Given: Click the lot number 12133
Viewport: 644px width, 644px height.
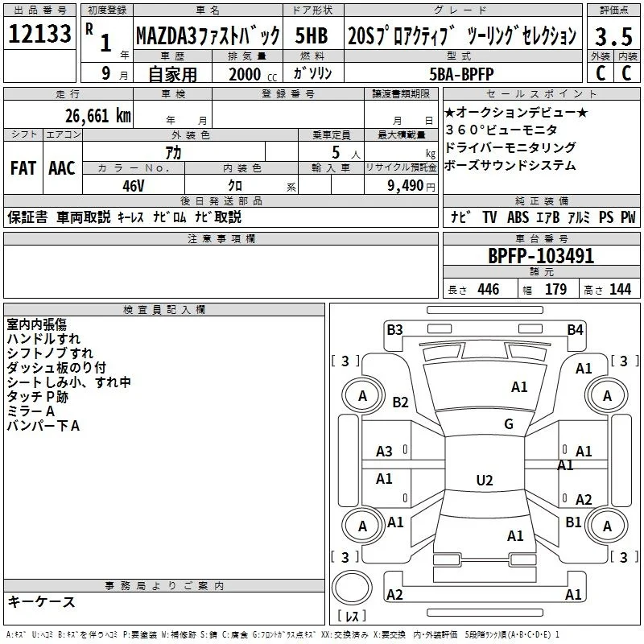Looking at the screenshot, I should pos(39,34).
